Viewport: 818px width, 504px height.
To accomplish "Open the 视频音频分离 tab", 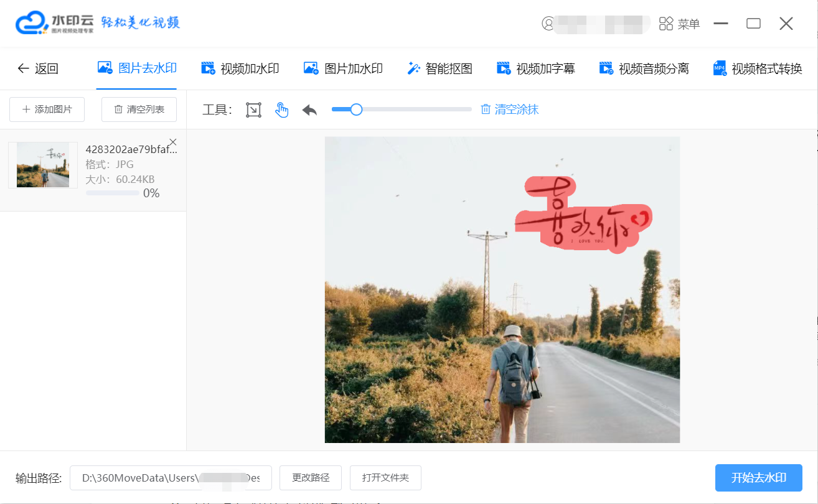I will 644,68.
